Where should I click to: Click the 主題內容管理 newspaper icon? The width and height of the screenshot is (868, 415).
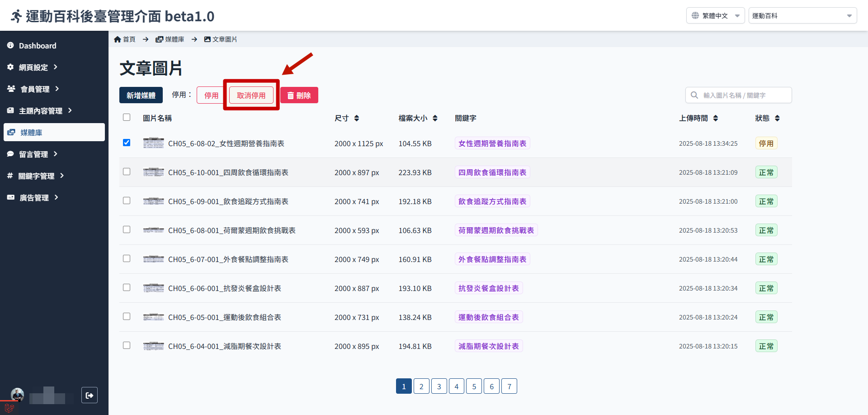tap(10, 110)
